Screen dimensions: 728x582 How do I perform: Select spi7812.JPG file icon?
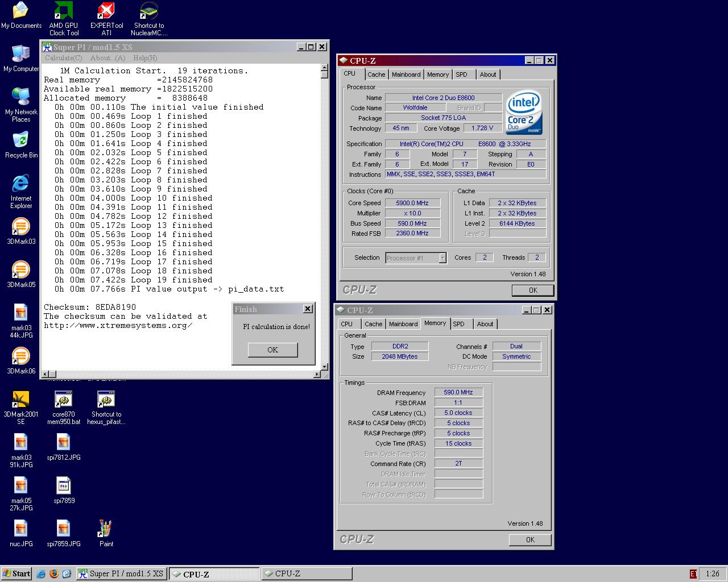64,447
